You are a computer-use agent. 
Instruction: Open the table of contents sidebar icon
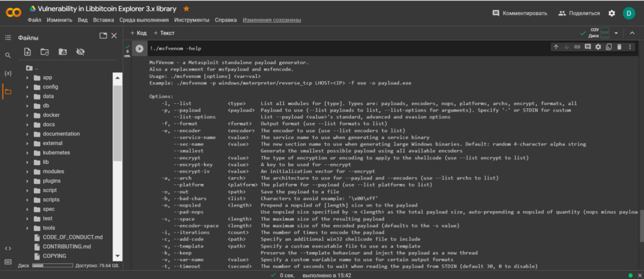8,37
